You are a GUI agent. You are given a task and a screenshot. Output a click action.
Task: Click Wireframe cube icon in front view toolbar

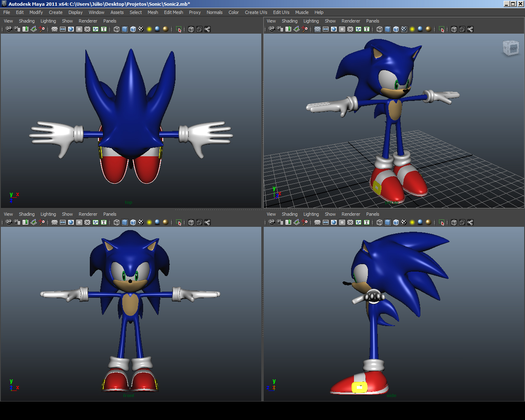(116, 222)
